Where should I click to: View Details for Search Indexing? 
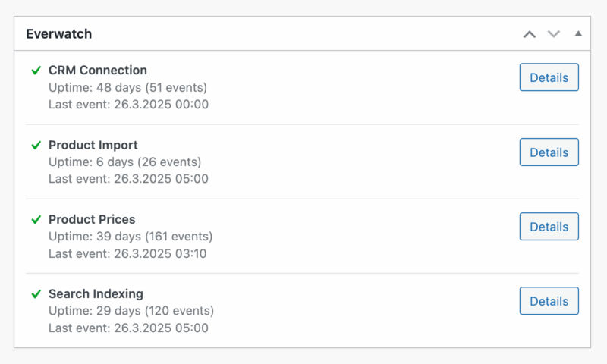tap(549, 301)
